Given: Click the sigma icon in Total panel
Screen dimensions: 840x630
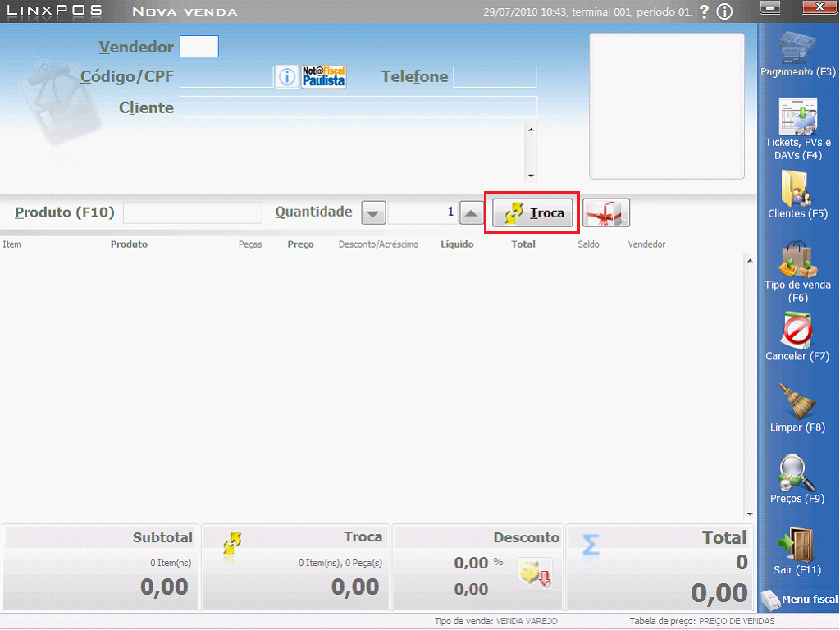Looking at the screenshot, I should coord(590,545).
